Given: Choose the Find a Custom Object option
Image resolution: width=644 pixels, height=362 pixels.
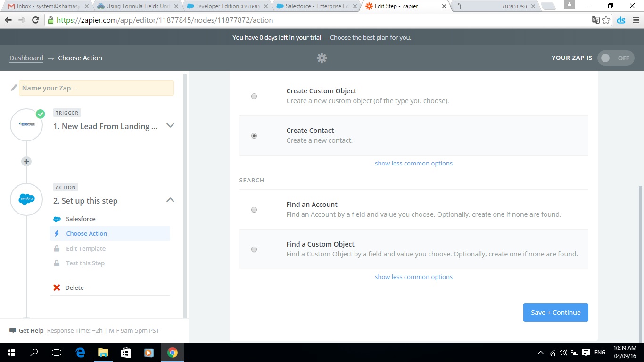Looking at the screenshot, I should pyautogui.click(x=254, y=249).
